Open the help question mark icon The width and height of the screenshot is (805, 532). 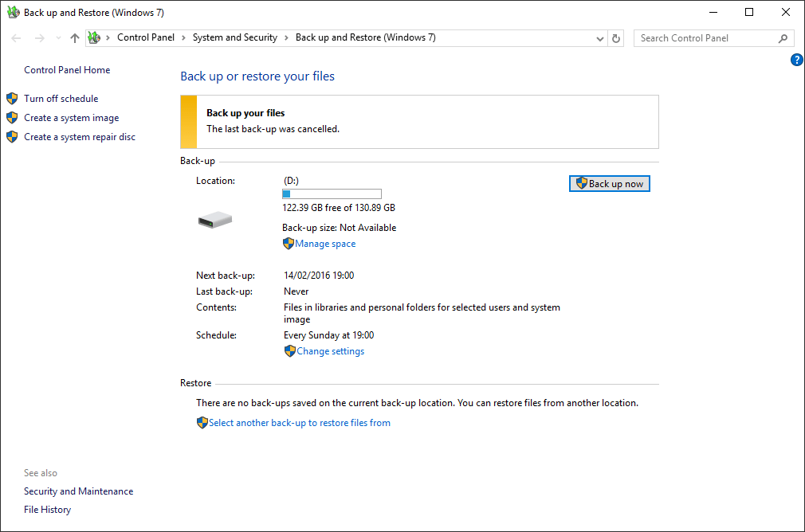[796, 60]
